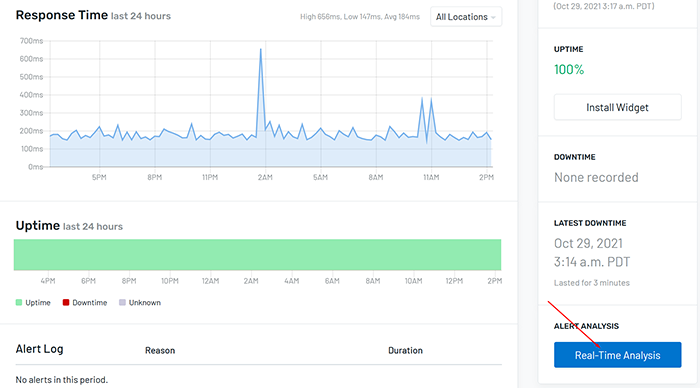
Task: Click the Response Time heading
Action: click(62, 15)
